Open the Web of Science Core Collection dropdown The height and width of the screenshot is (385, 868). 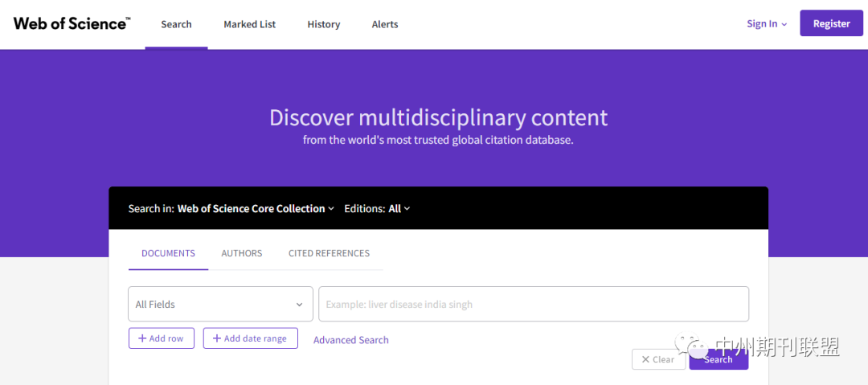[256, 208]
